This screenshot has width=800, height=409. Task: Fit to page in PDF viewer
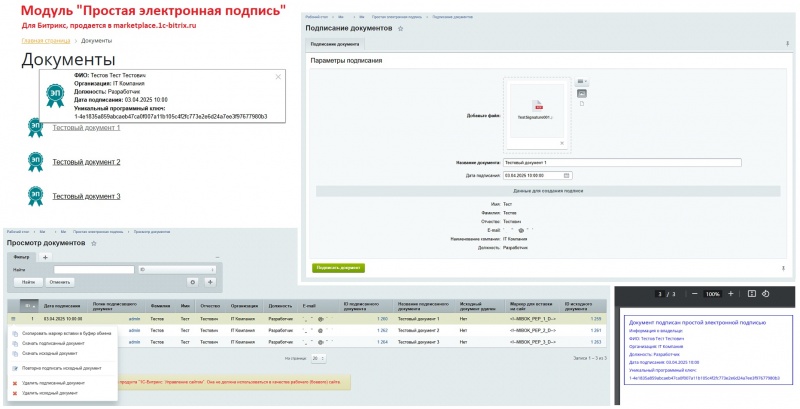click(x=752, y=294)
